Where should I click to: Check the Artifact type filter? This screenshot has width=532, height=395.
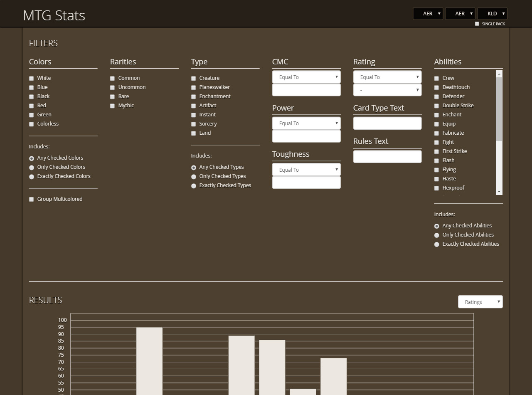click(x=194, y=106)
